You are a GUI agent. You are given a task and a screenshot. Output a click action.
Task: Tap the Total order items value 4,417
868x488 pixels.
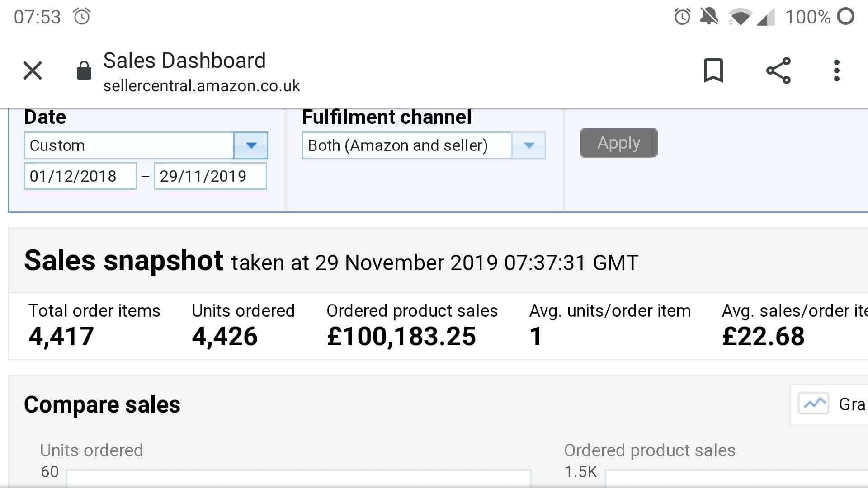coord(61,337)
